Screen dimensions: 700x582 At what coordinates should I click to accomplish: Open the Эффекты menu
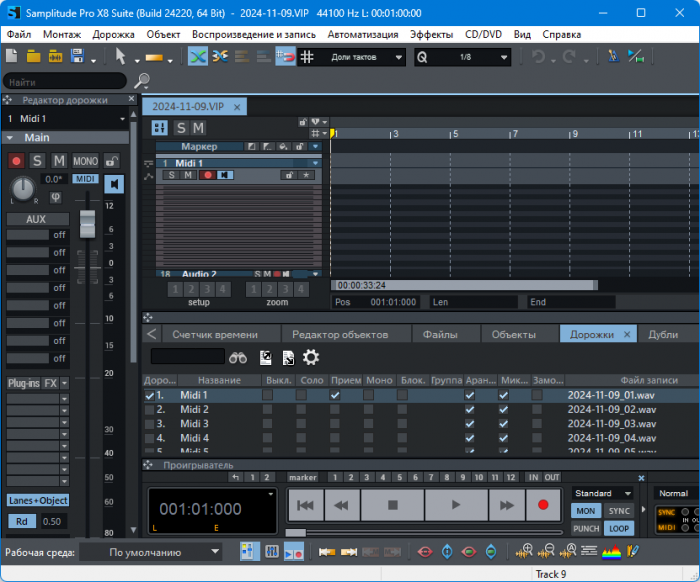coord(431,34)
